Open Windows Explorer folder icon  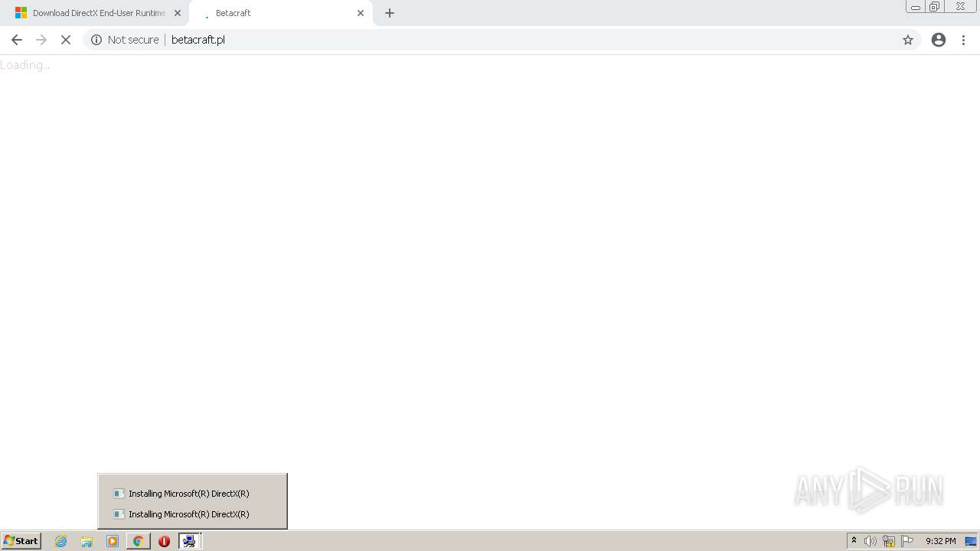coord(87,541)
